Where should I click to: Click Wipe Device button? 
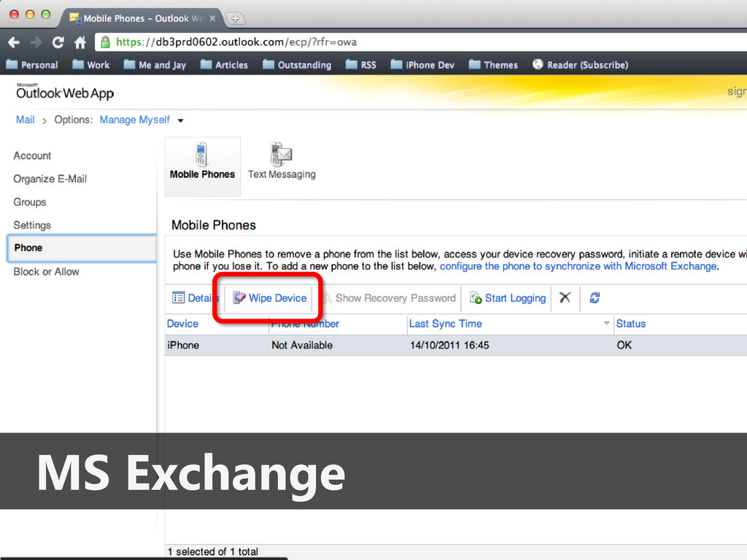(x=270, y=298)
